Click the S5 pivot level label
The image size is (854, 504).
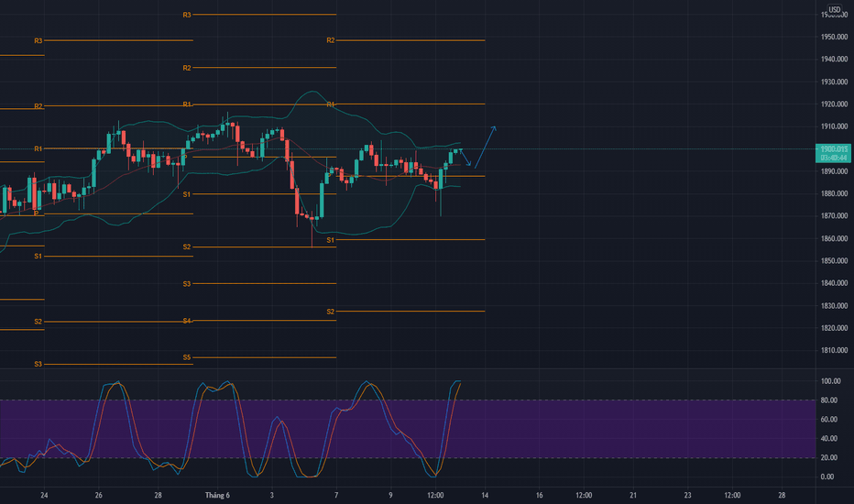click(x=187, y=357)
